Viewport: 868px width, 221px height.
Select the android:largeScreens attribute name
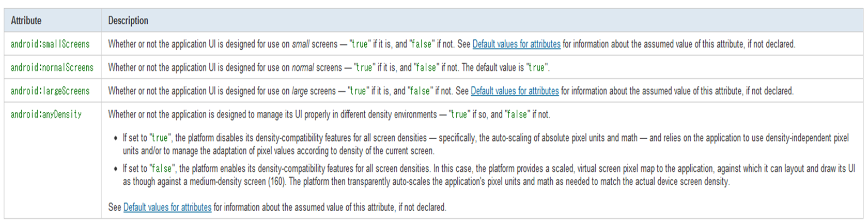(x=50, y=91)
